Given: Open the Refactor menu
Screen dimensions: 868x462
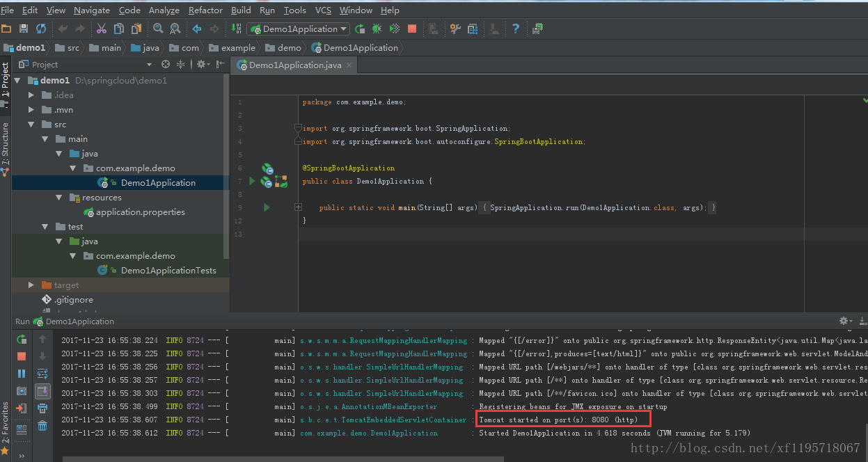Looking at the screenshot, I should 205,10.
